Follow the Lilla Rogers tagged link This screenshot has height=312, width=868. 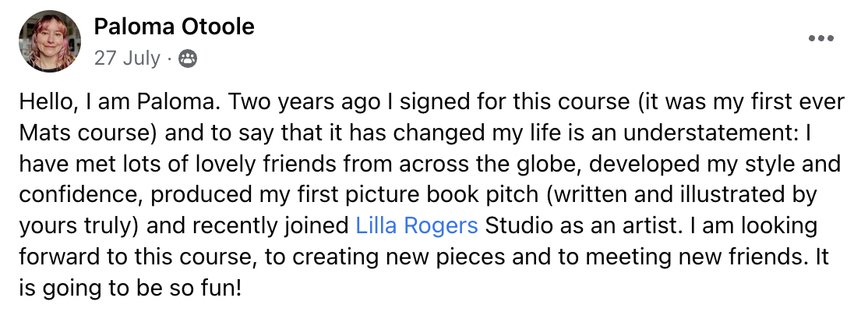point(416,226)
